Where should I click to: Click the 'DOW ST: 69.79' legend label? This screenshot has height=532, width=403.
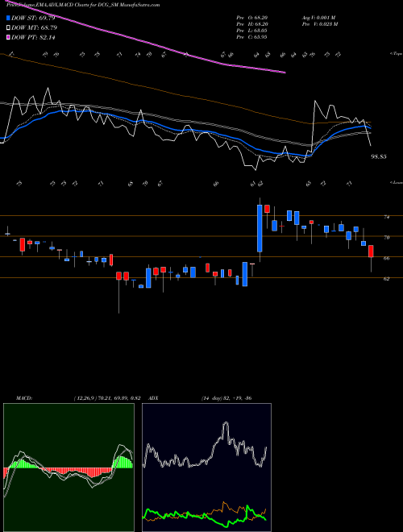click(33, 18)
